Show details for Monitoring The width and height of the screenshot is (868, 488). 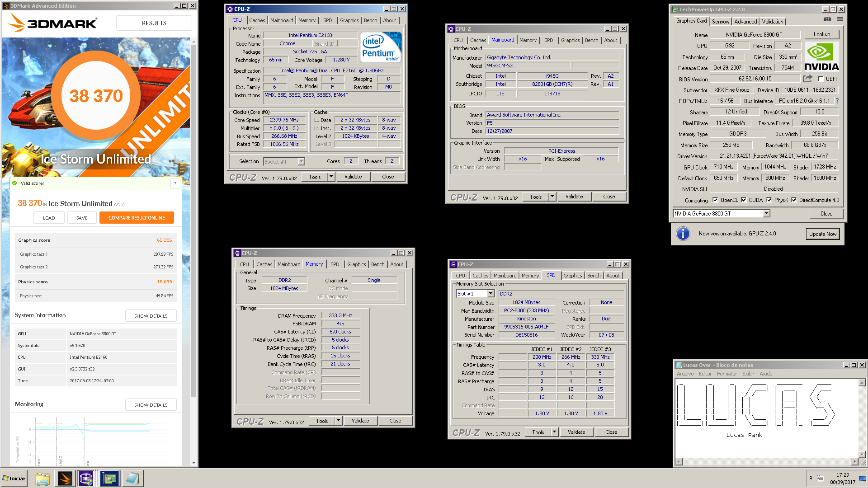(151, 405)
